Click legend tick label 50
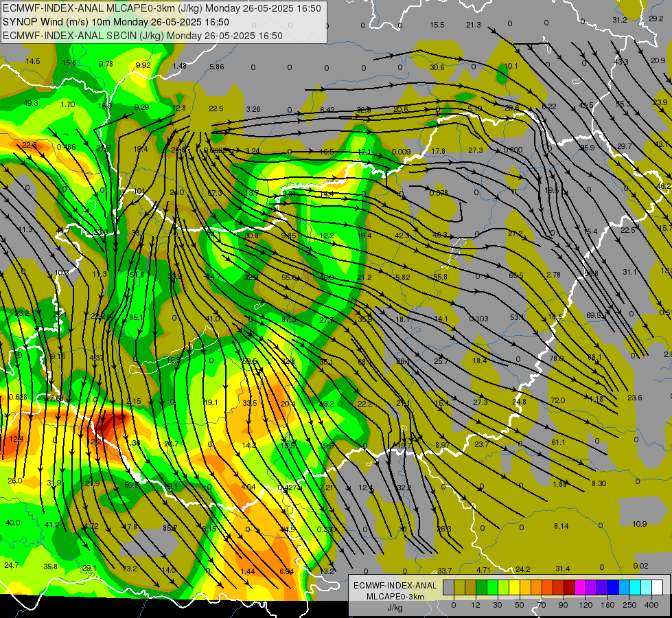Screen dimensions: 672x618 (520, 605)
